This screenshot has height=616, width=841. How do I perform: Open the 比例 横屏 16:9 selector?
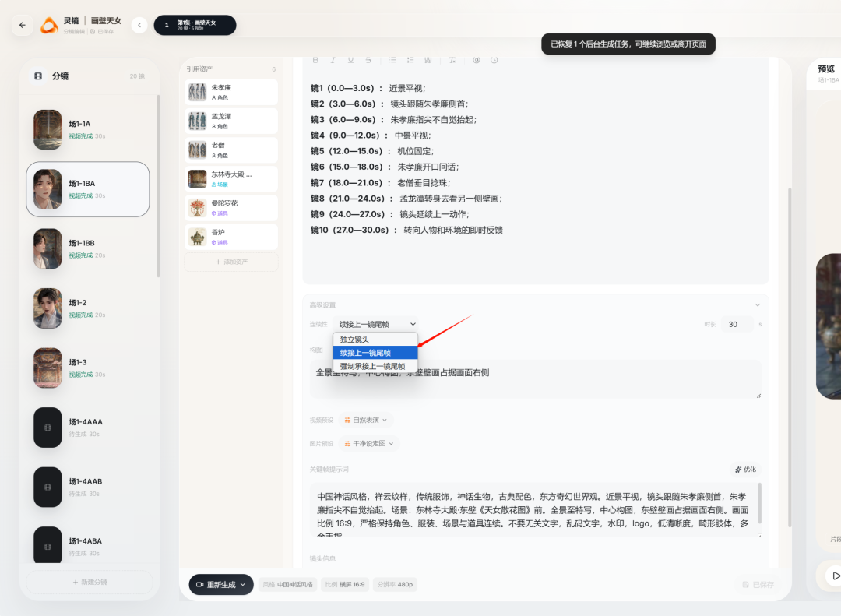point(345,584)
